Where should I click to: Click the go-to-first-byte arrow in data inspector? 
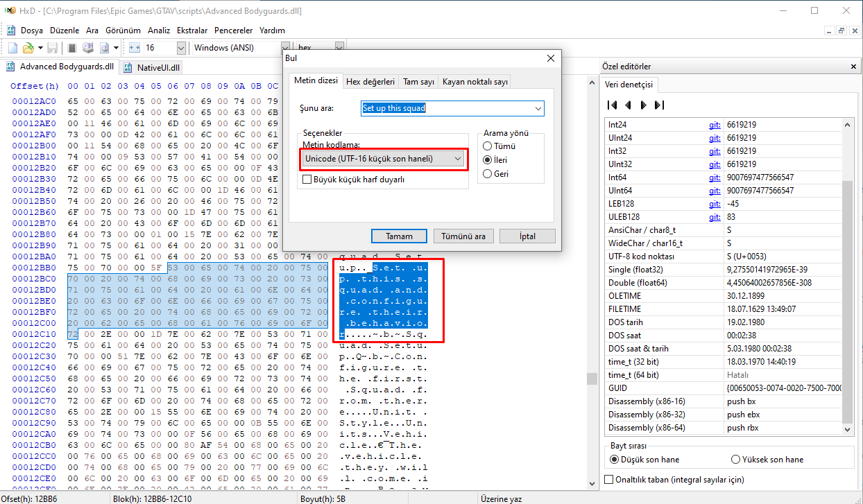pos(612,105)
